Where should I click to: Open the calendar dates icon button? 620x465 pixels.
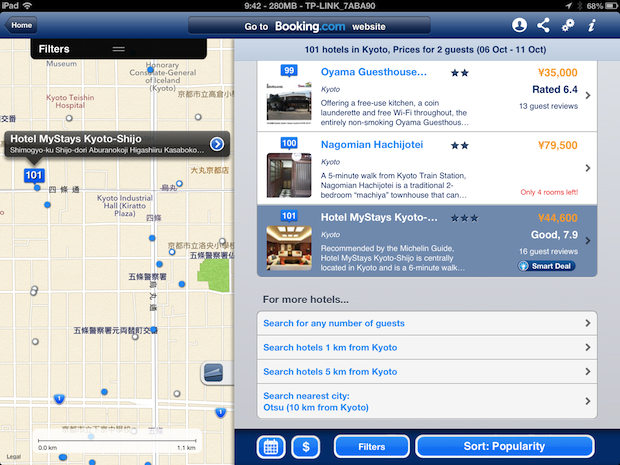coord(271,447)
